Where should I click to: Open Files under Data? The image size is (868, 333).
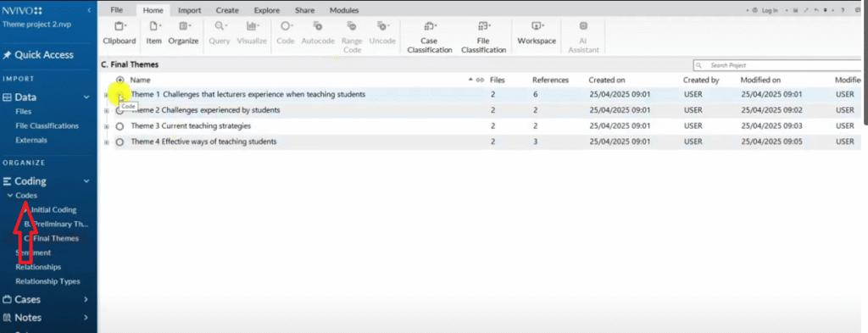click(24, 112)
